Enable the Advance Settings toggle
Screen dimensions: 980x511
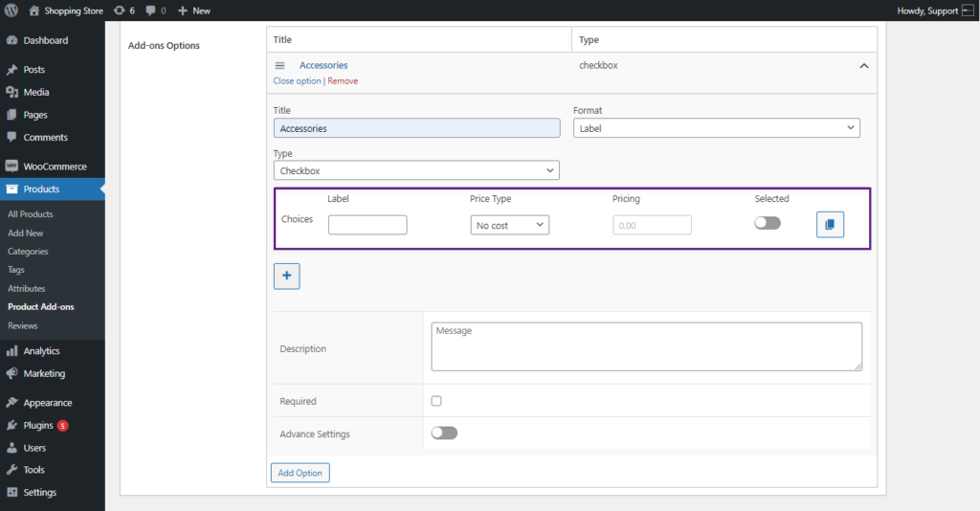(x=444, y=433)
